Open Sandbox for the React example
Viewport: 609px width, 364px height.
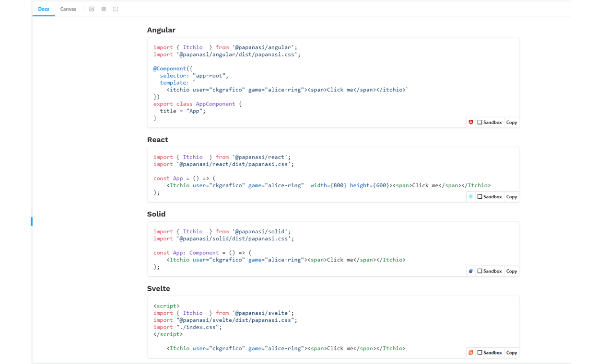click(490, 196)
